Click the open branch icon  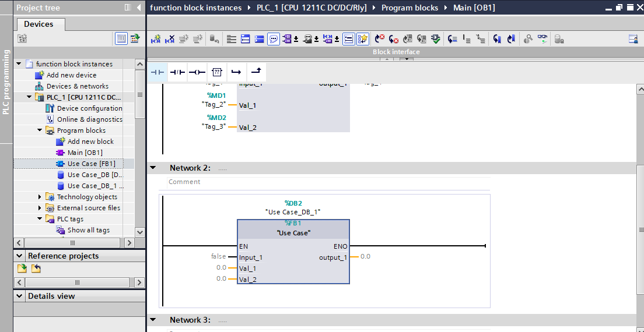point(236,72)
